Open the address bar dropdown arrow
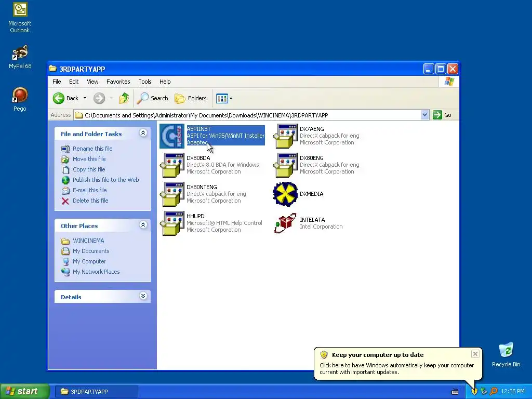532x399 pixels. 424,115
